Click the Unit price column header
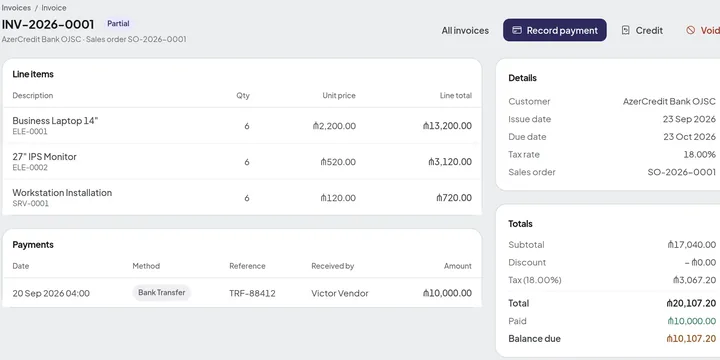 point(339,96)
